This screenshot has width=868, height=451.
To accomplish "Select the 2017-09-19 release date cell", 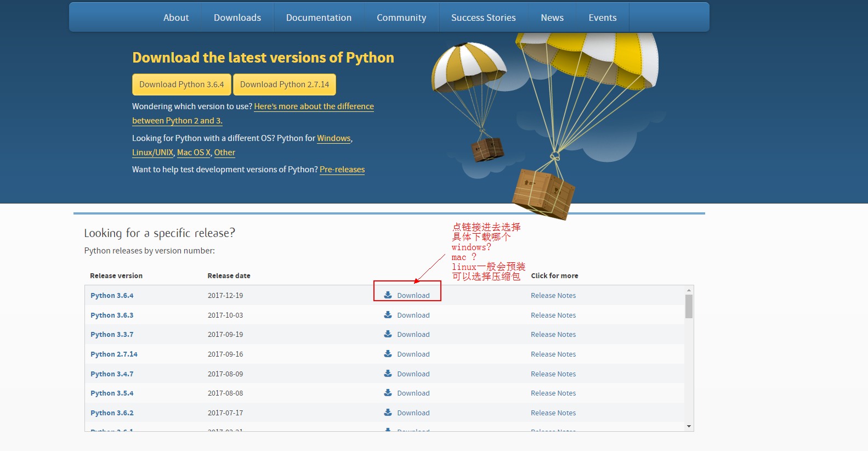I will coord(225,334).
